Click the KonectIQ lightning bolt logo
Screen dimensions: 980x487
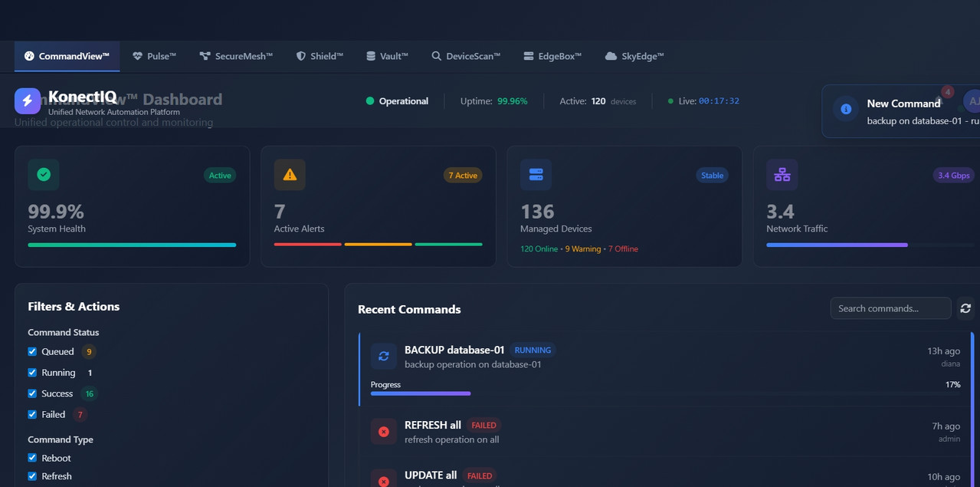[x=28, y=100]
